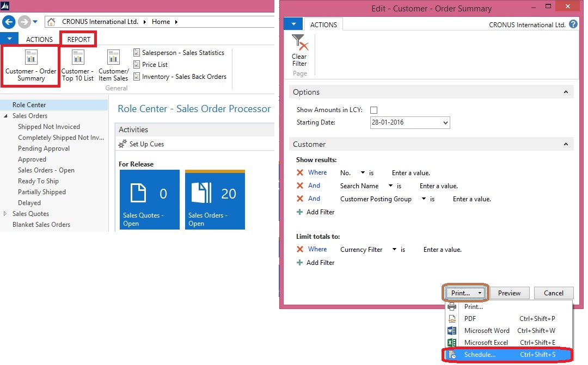Screen dimensions: 588x365
Task: Expand the Customer Posting Group field dropdown
Action: click(x=424, y=199)
